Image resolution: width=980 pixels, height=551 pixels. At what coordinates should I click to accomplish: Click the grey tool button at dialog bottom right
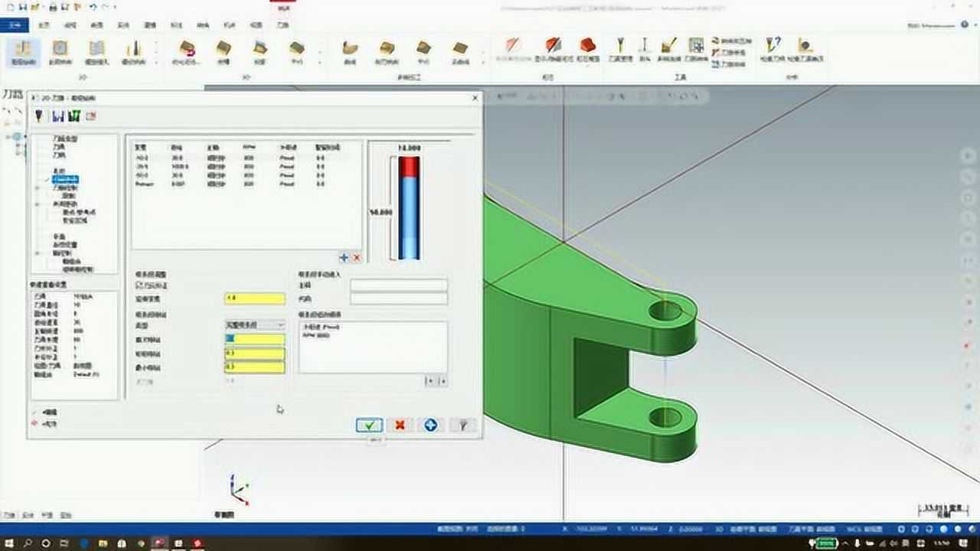pyautogui.click(x=462, y=425)
